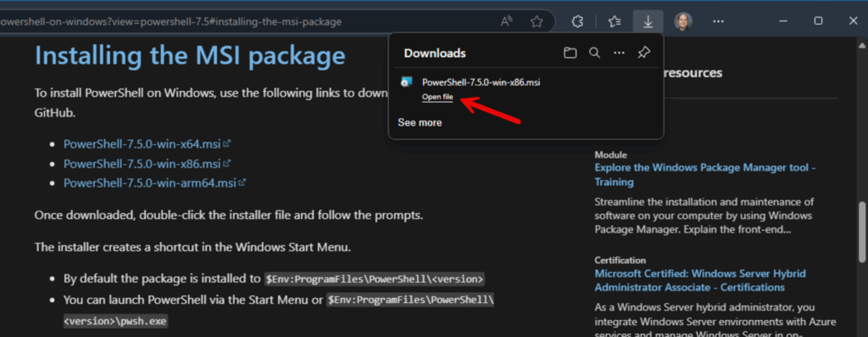Toggle the Downloads toolbar button

pyautogui.click(x=648, y=21)
